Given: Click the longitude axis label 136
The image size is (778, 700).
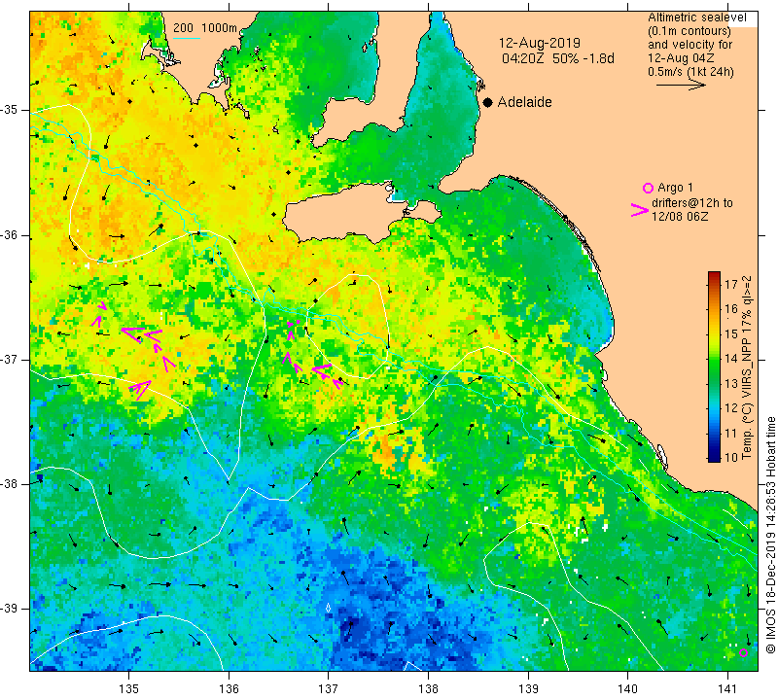Looking at the screenshot, I should pyautogui.click(x=229, y=688).
